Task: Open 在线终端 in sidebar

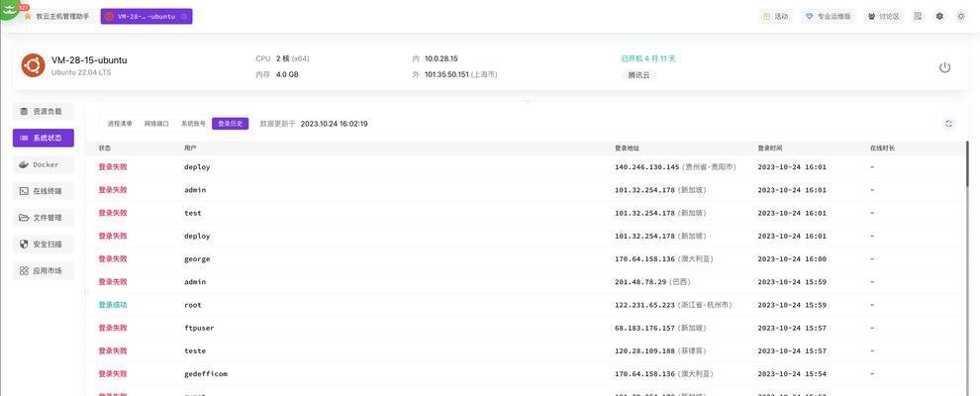Action: pos(44,191)
